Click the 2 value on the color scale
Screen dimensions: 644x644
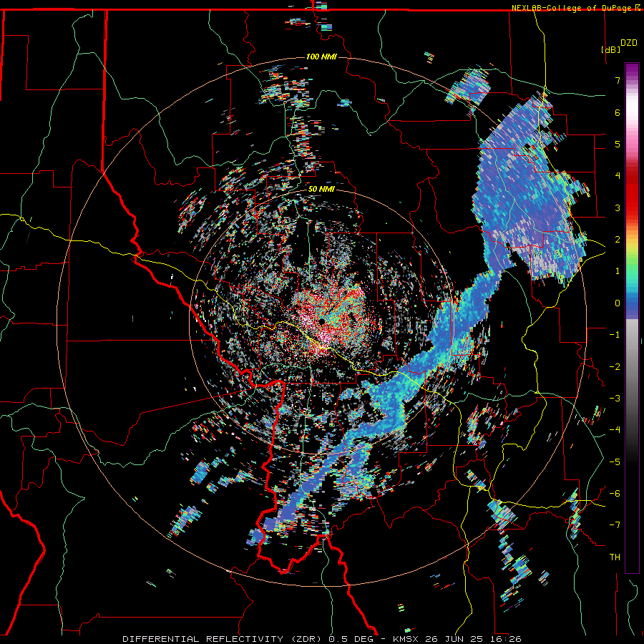point(618,240)
